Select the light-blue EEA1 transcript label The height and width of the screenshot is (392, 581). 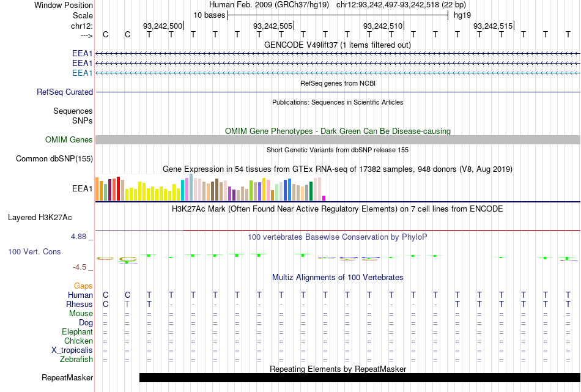(x=83, y=73)
